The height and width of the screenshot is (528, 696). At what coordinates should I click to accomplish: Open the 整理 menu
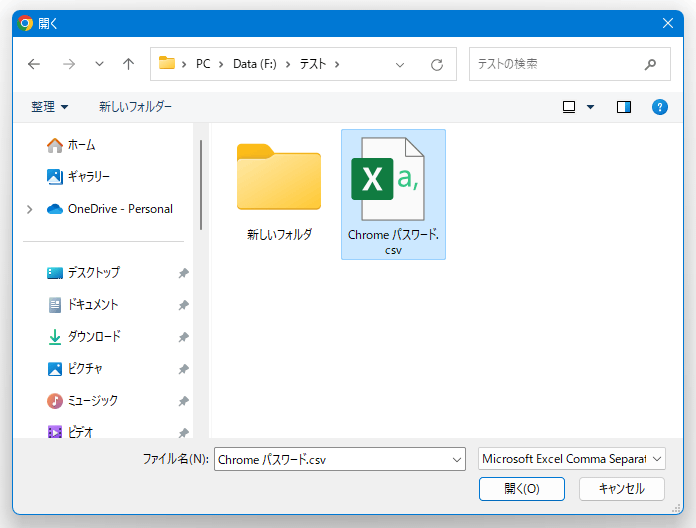coord(49,106)
